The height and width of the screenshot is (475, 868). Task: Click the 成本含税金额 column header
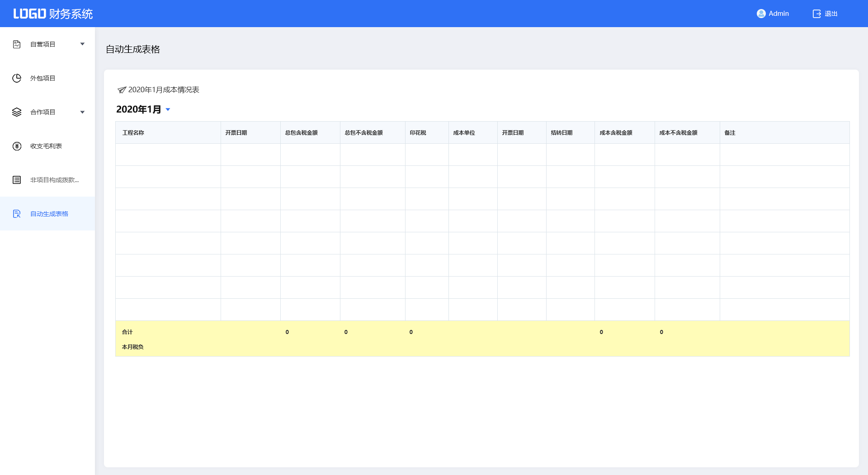click(x=616, y=133)
